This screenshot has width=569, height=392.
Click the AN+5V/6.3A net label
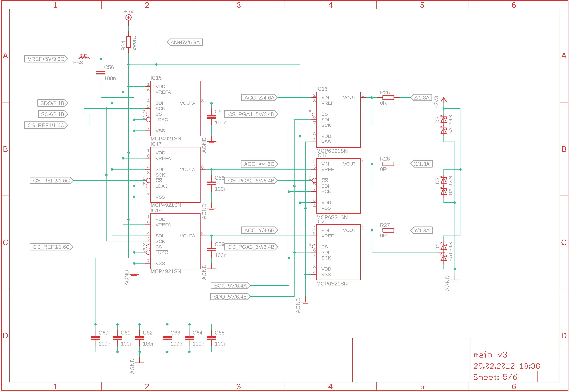(x=185, y=42)
